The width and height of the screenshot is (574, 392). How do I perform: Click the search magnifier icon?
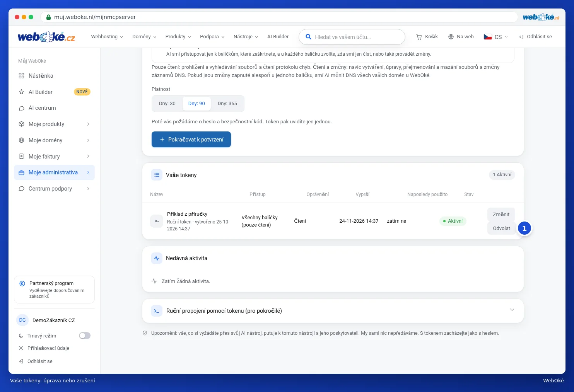click(x=308, y=37)
